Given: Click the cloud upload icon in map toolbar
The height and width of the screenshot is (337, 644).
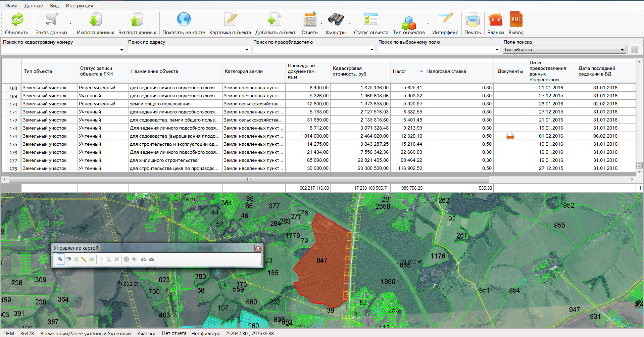Looking at the screenshot, I should [x=144, y=259].
